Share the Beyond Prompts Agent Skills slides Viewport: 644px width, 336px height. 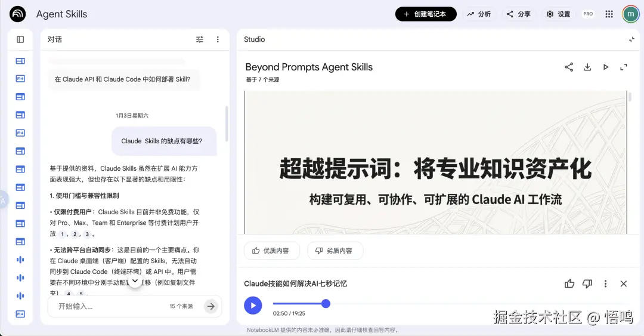pos(569,67)
